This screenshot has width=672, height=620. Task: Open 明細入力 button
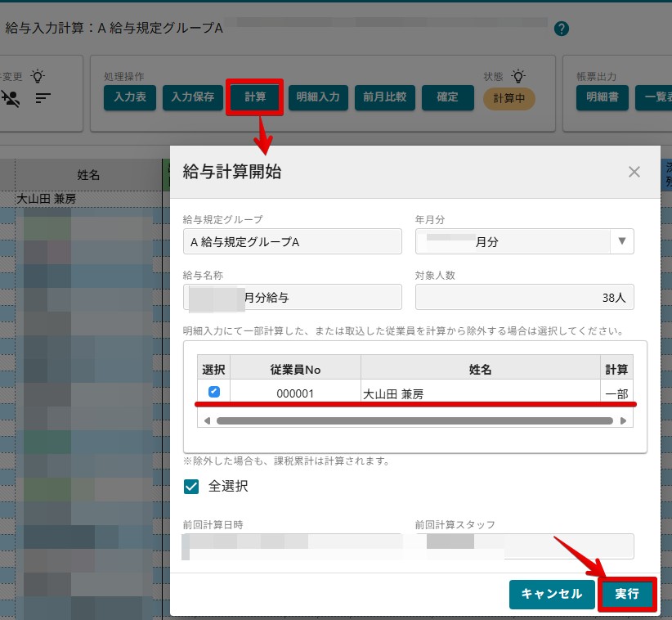click(318, 97)
